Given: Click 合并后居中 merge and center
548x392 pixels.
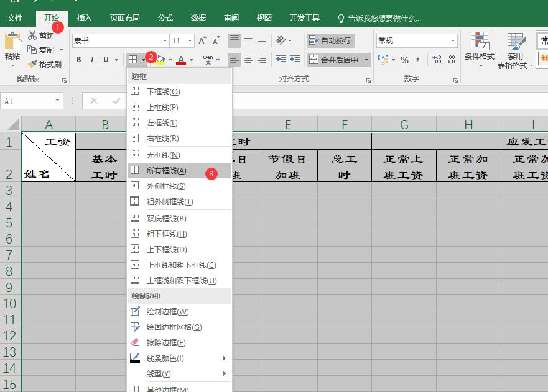Looking at the screenshot, I should click(x=340, y=60).
